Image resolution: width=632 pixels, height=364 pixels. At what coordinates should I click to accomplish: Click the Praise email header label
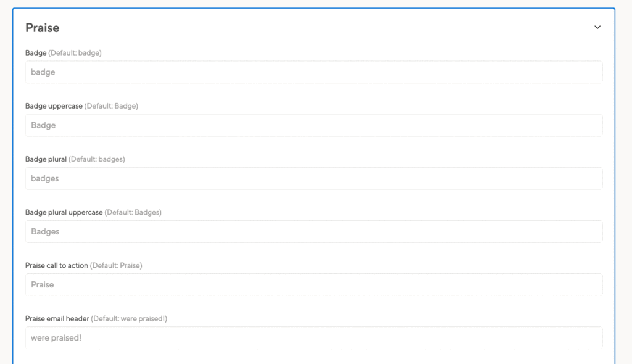click(x=57, y=319)
